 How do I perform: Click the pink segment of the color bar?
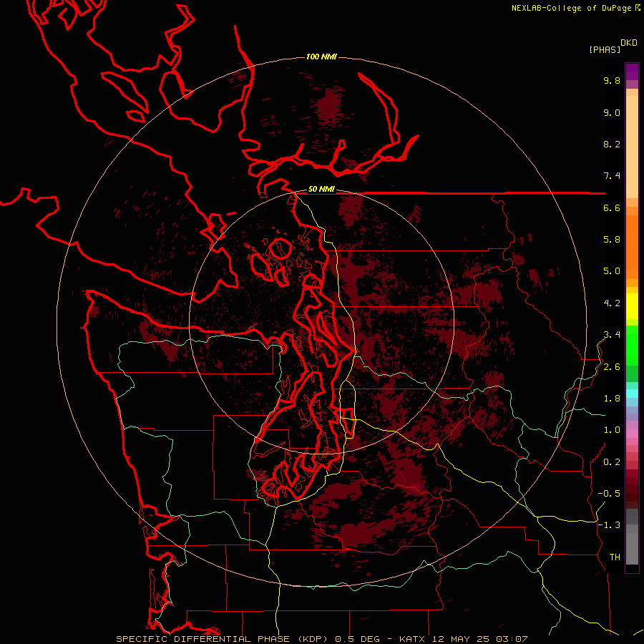(632, 434)
